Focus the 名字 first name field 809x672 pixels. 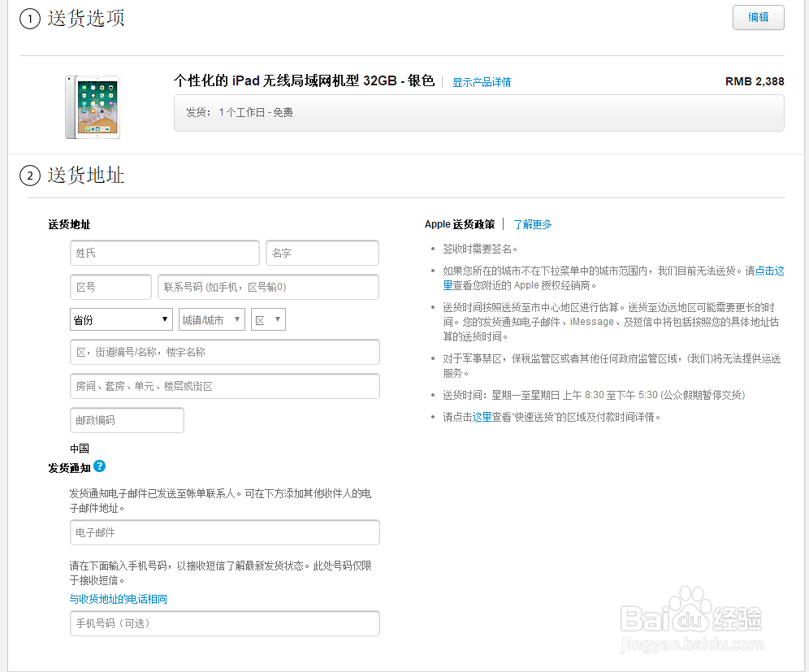(x=322, y=253)
